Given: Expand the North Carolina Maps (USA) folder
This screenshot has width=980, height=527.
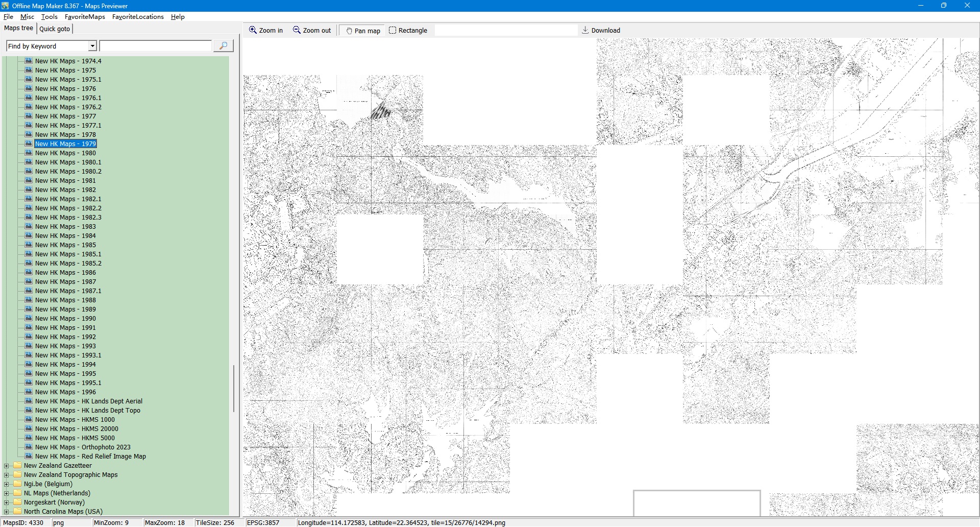Looking at the screenshot, I should pos(6,512).
